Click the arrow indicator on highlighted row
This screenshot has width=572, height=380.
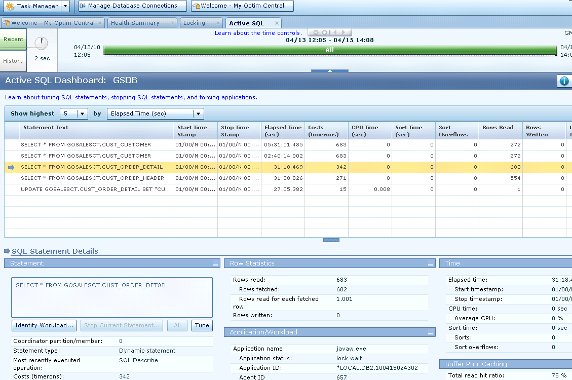[11, 167]
